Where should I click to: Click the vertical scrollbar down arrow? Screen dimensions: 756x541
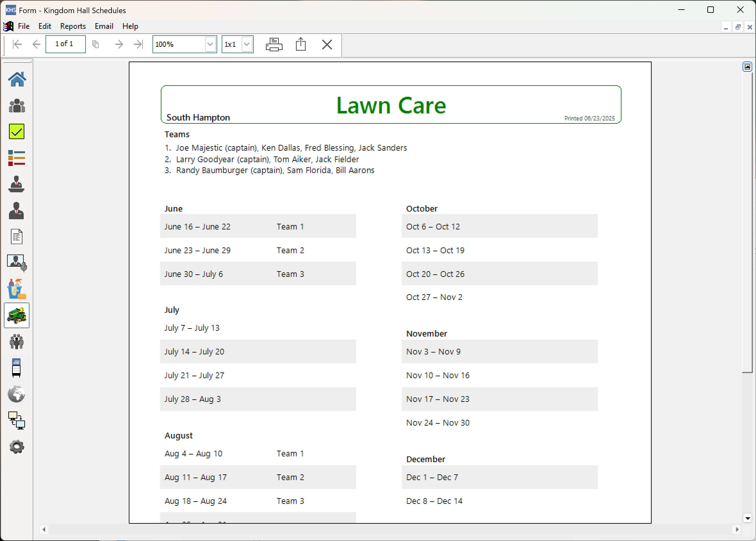[x=747, y=518]
